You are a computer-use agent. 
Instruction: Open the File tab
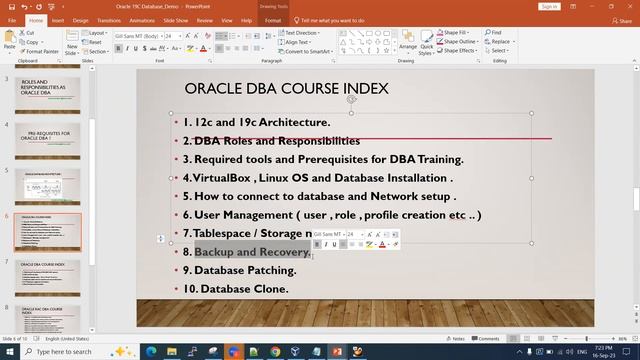coord(12,20)
